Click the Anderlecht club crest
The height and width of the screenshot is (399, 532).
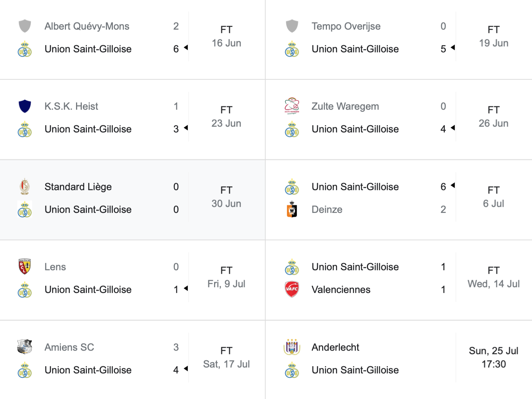[292, 347]
